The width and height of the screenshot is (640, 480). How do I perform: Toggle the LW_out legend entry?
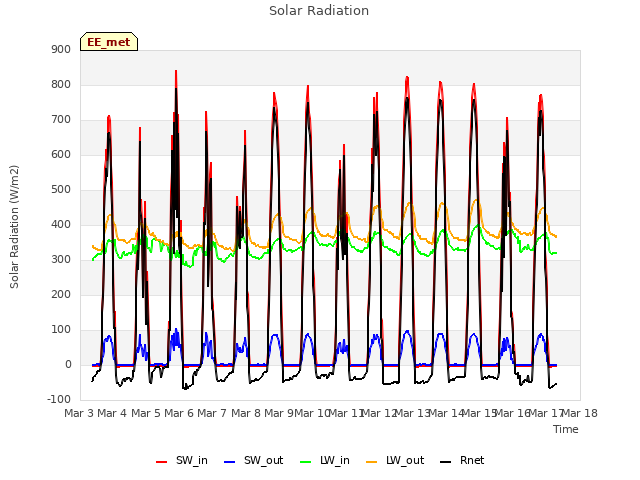pyautogui.click(x=395, y=460)
